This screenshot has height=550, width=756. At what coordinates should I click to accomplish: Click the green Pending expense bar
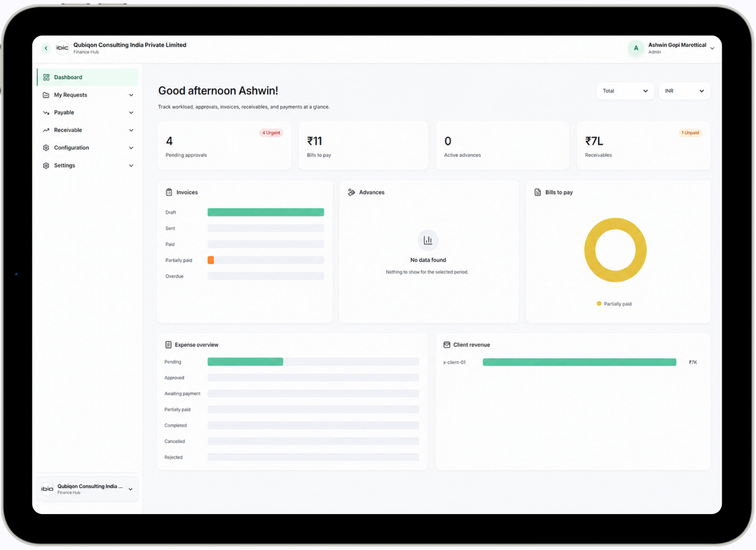pos(245,362)
